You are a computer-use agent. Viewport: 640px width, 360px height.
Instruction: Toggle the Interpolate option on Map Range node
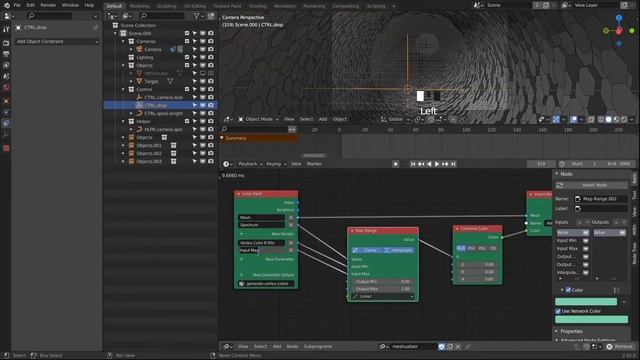[398, 250]
